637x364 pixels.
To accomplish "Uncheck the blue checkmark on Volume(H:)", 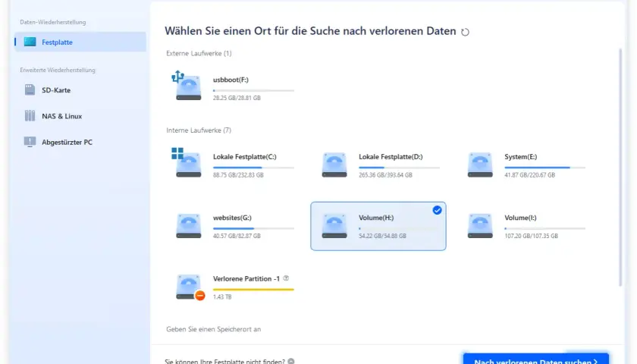I will click(437, 210).
